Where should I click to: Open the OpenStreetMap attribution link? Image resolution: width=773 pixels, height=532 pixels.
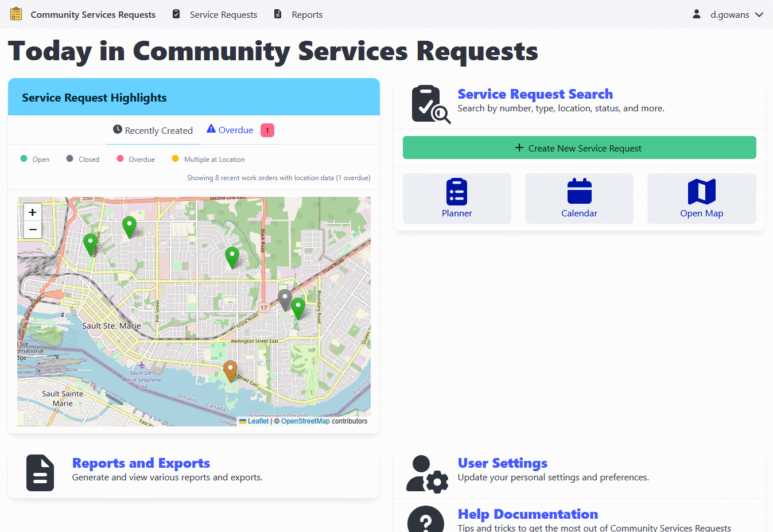305,421
